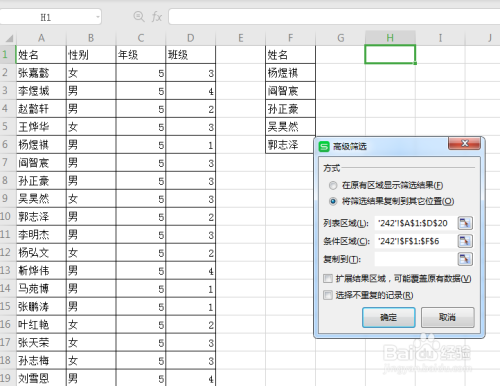
Task: Click cell A9 containing 吴昊然
Action: [41, 198]
